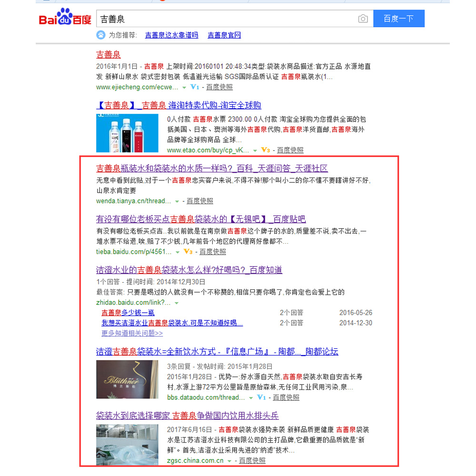Open 洁澄水业的吉善泉袋装水怎么样 Zhidao result
476x476 pixels.
(x=189, y=269)
